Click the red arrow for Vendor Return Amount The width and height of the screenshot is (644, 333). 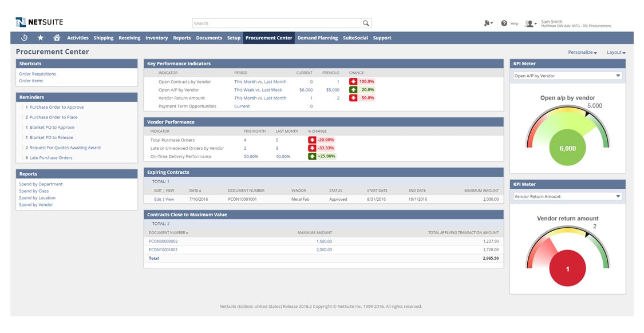click(353, 98)
